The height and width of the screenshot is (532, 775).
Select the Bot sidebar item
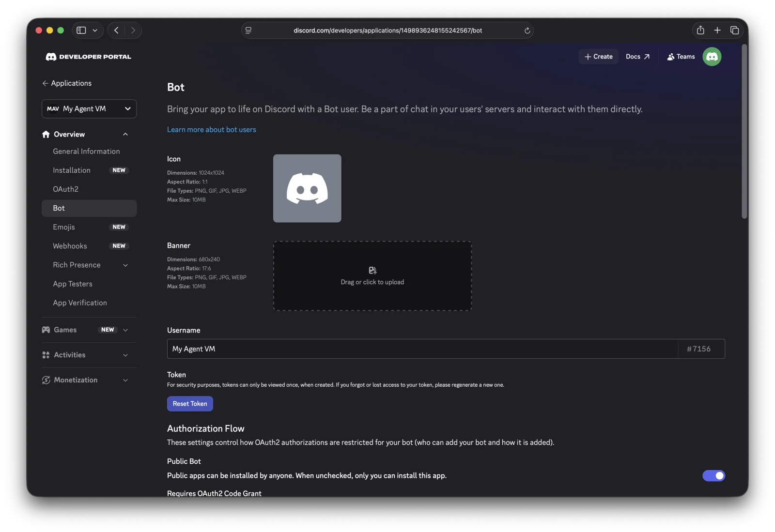point(89,208)
